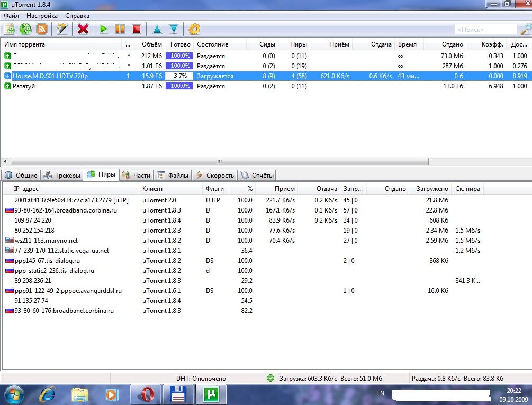The image size is (532, 405).
Task: Open the Файл menu
Action: pyautogui.click(x=11, y=16)
